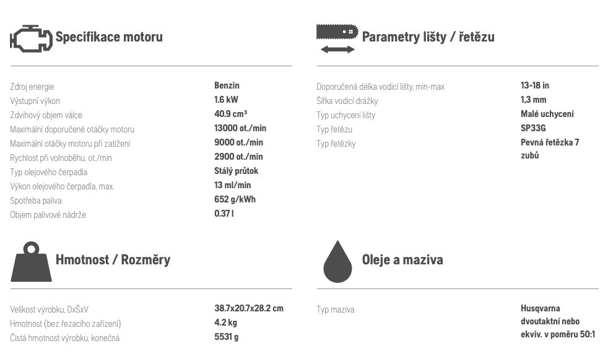Click the 4.2 kg weight value
Screen dimensions: 608x364
pyautogui.click(x=225, y=323)
